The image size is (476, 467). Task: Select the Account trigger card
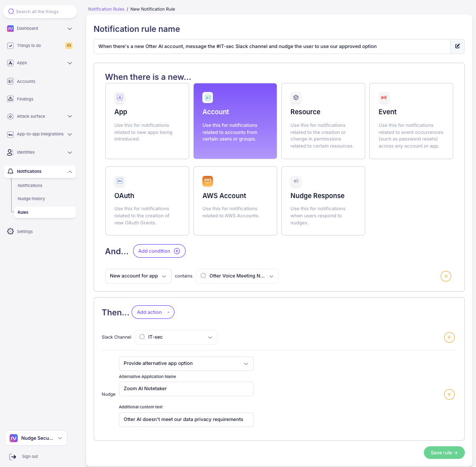click(x=235, y=121)
